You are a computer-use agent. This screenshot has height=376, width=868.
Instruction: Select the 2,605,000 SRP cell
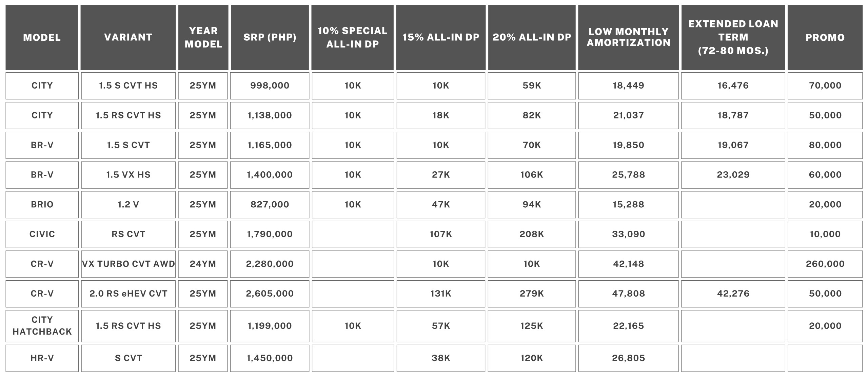[270, 294]
